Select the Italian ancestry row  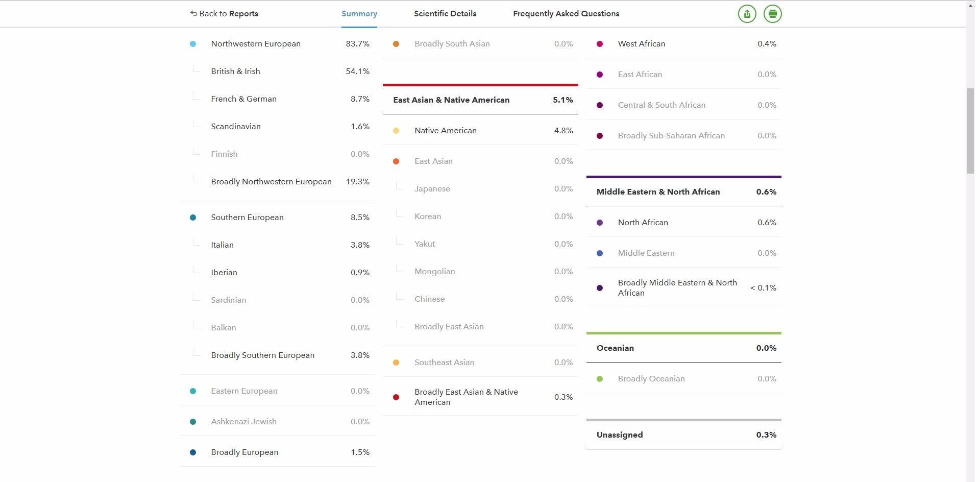[x=223, y=245]
